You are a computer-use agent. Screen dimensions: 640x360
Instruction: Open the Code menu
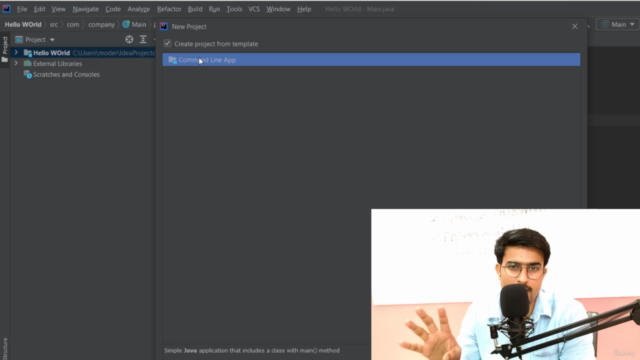click(113, 9)
